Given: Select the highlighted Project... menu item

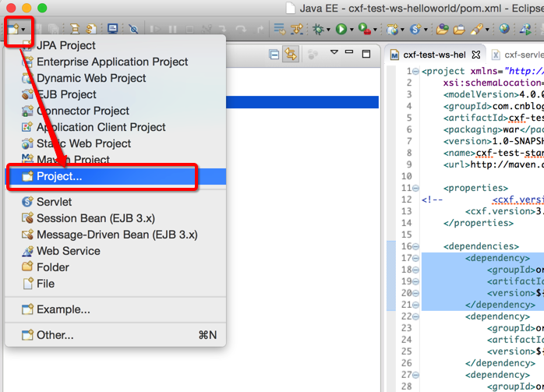Looking at the screenshot, I should tap(115, 176).
